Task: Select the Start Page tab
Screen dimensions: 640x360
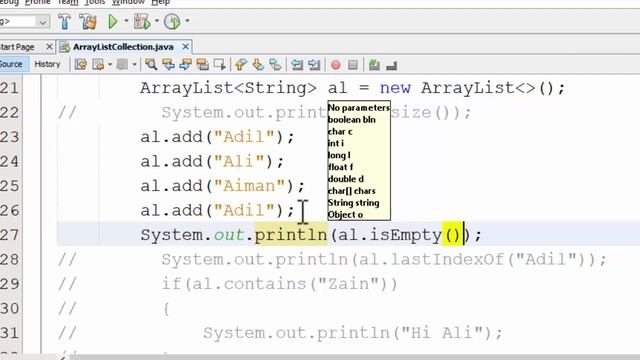Action: (17, 47)
